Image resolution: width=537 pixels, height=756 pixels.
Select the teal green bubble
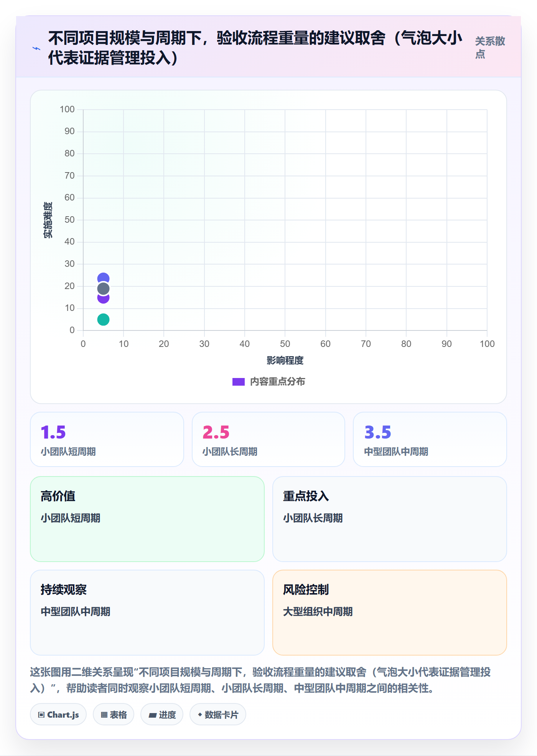coord(103,319)
